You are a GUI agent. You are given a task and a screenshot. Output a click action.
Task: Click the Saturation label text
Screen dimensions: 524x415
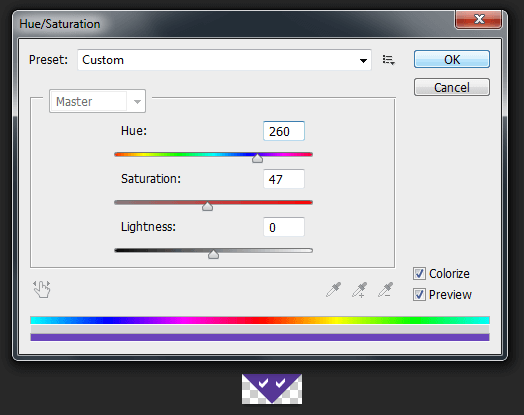(151, 179)
